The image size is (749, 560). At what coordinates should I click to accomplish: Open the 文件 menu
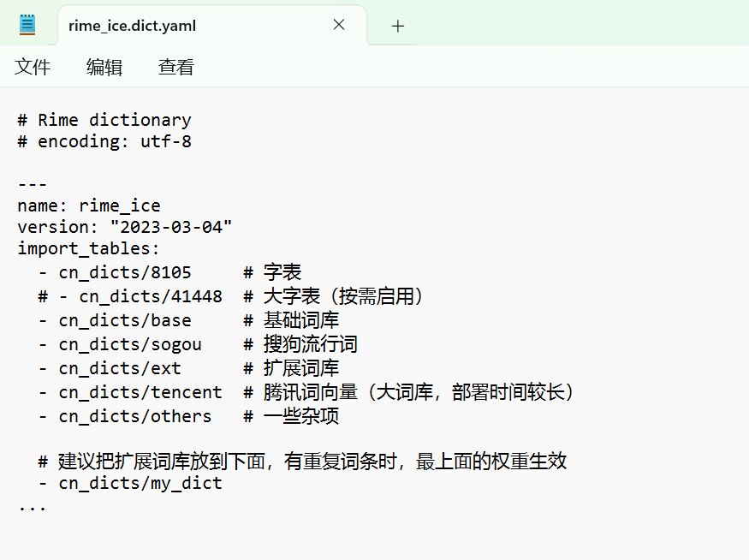(33, 66)
